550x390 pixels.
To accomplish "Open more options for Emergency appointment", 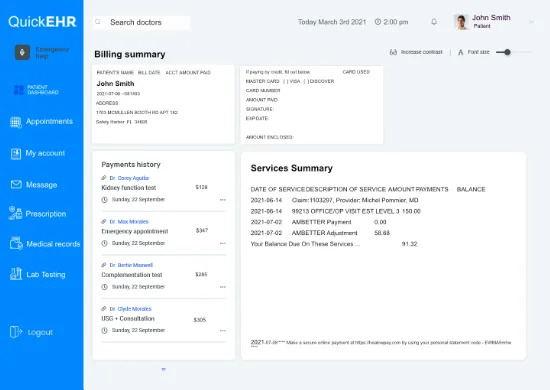I will click(223, 243).
